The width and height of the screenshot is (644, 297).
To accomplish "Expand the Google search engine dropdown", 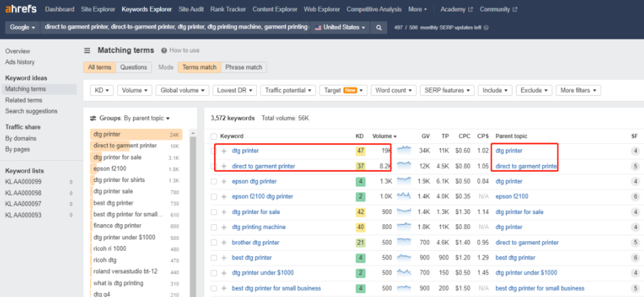I will (x=22, y=27).
